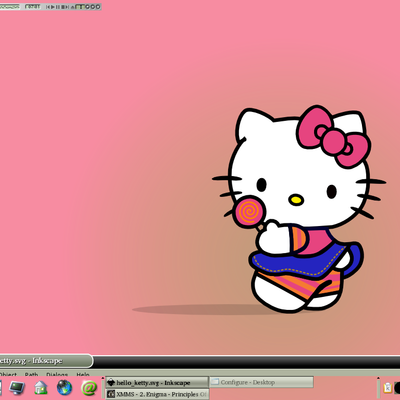400x400 pixels.
Task: Open the terminal monitor launcher icon
Action: point(17,388)
